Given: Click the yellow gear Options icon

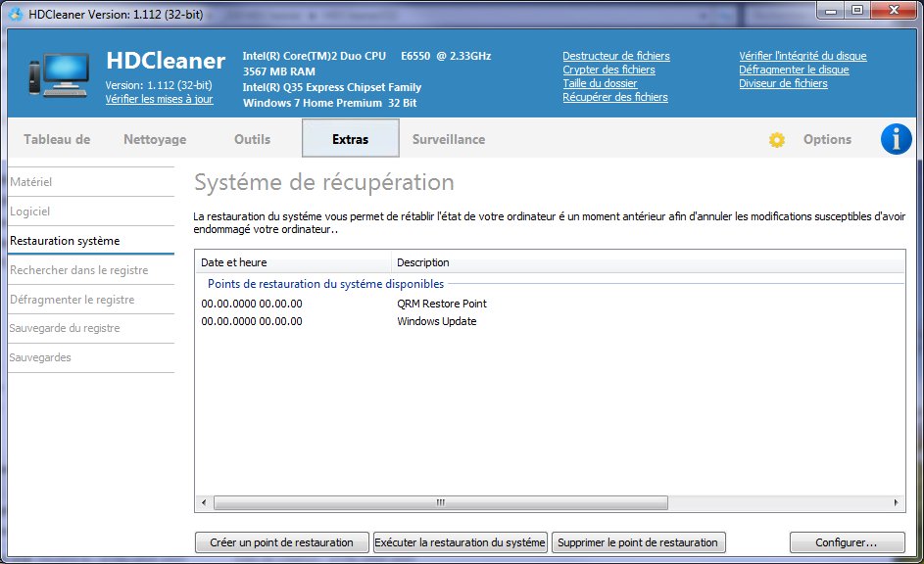Looking at the screenshot, I should (777, 140).
